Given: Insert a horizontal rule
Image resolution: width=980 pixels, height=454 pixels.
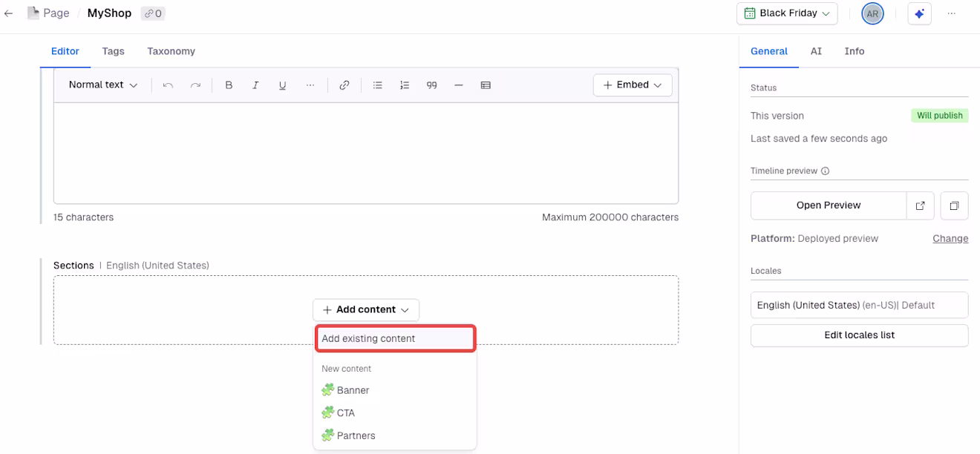Looking at the screenshot, I should (459, 85).
